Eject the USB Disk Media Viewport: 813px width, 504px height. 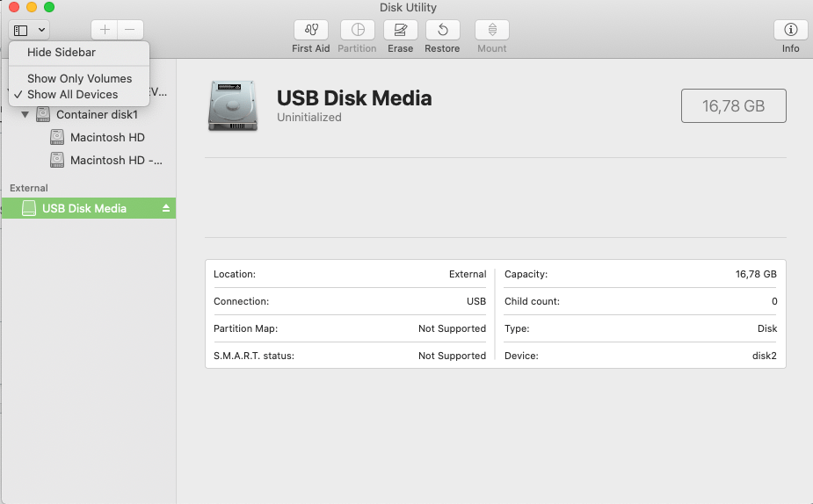point(166,208)
